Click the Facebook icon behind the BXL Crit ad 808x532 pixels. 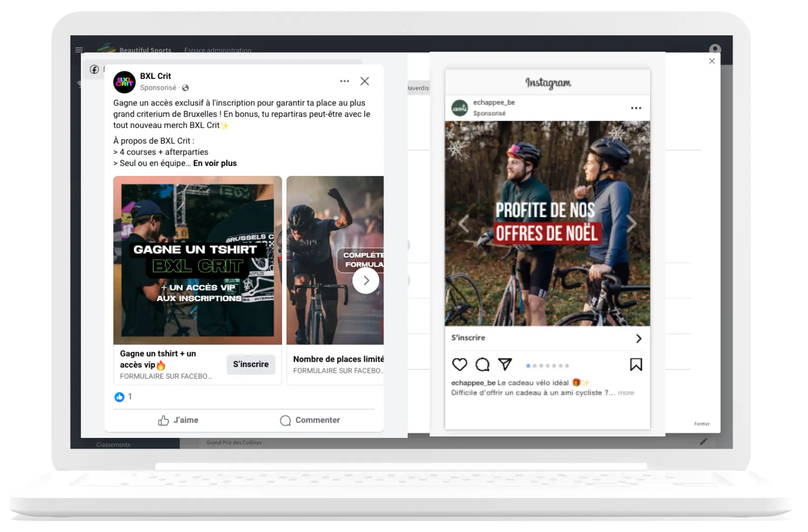click(94, 69)
